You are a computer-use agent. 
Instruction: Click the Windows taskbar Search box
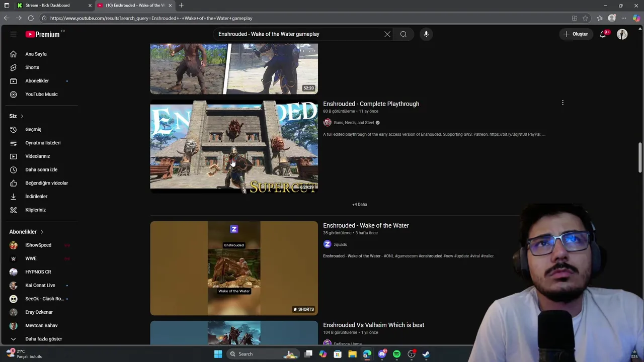263,354
